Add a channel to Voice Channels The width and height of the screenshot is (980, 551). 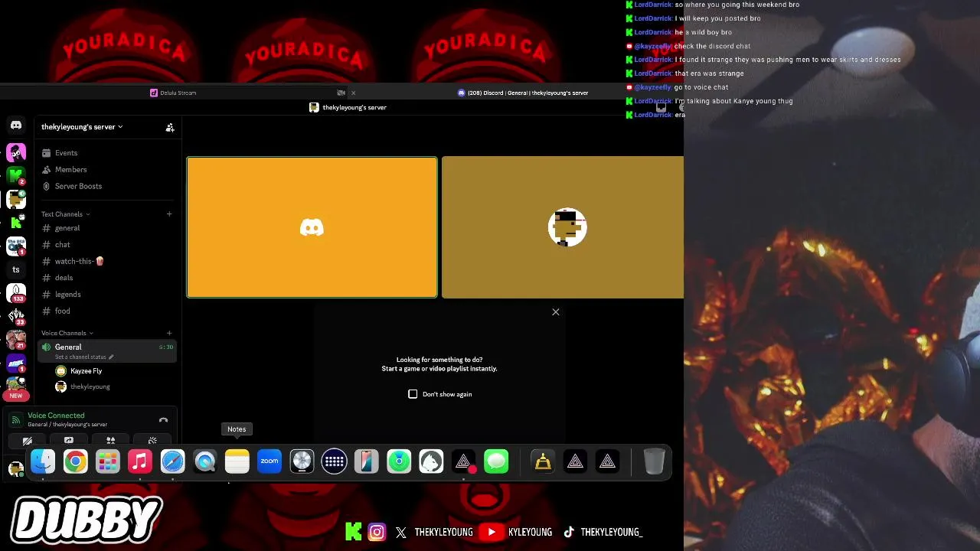tap(169, 333)
